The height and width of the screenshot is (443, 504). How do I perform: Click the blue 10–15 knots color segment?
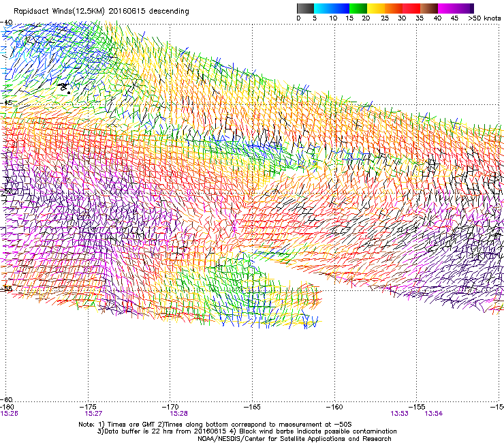click(x=341, y=8)
